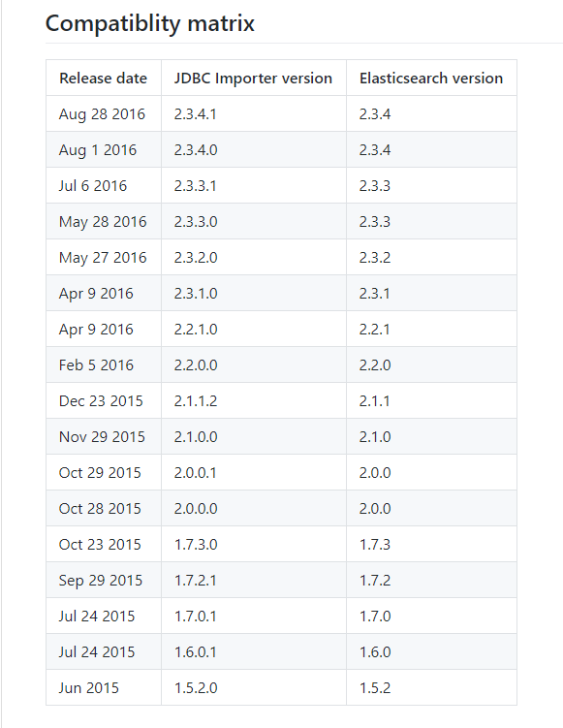Click importer version 2.0.0.1 cell

point(254,472)
